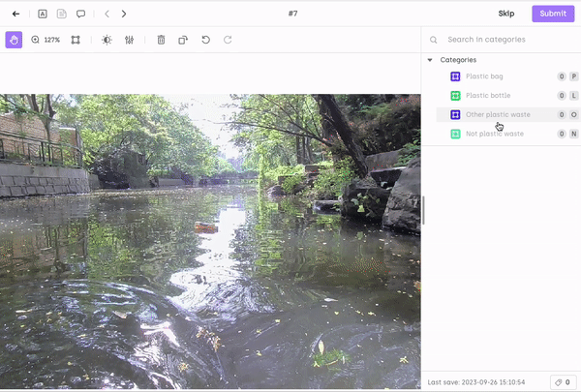
Task: Click the Not plastic waste box icon
Action: 455,134
